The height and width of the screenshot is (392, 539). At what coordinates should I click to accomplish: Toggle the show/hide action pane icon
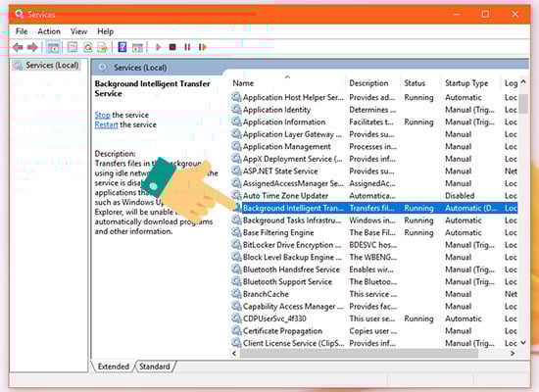[137, 47]
